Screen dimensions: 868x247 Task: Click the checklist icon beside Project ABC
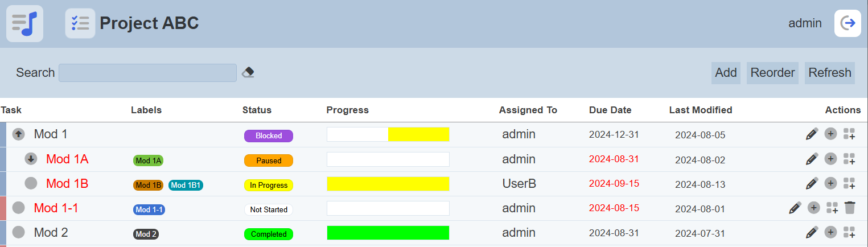[x=80, y=23]
